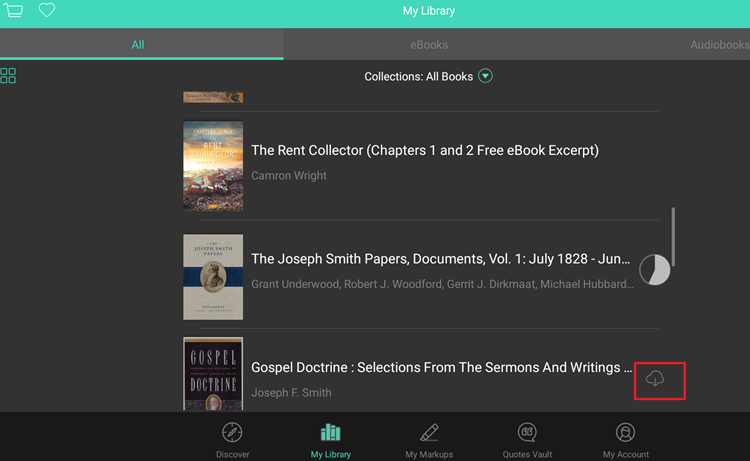This screenshot has height=461, width=750.
Task: Open Gospel Doctrine title text
Action: pyautogui.click(x=441, y=367)
